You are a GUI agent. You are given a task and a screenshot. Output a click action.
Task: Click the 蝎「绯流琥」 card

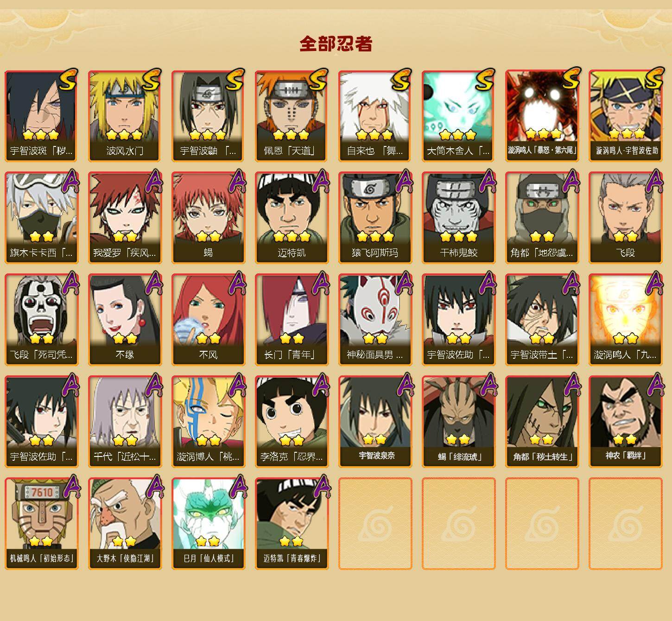(458, 421)
